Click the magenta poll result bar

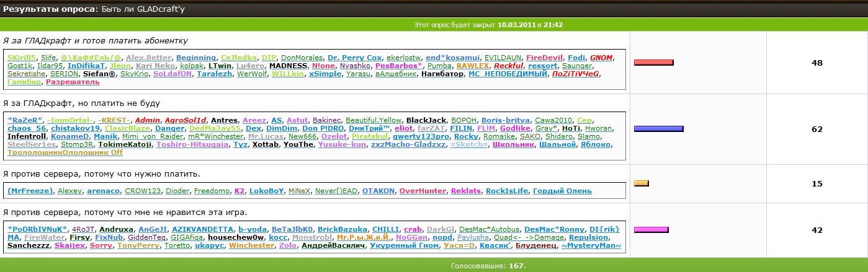[x=651, y=230]
